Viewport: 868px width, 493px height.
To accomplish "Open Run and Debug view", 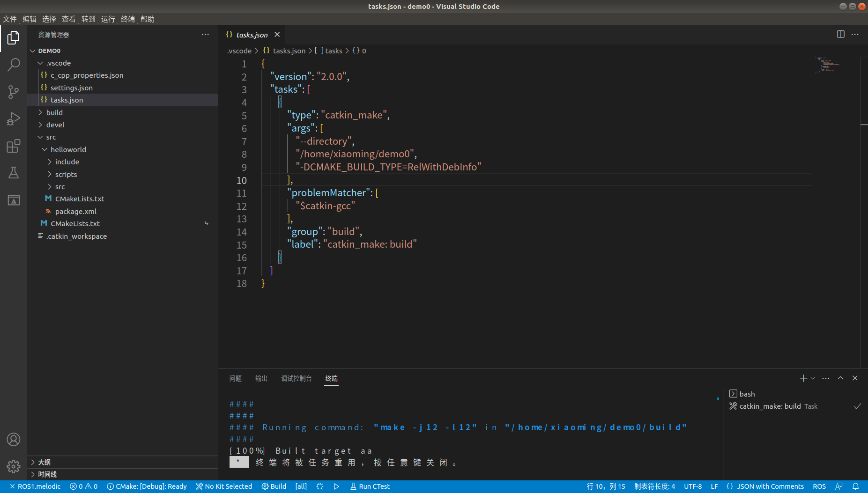I will 14,118.
